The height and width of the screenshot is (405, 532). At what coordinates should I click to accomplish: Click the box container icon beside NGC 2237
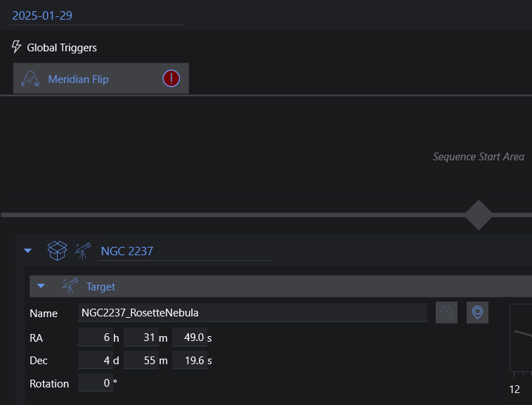point(57,251)
